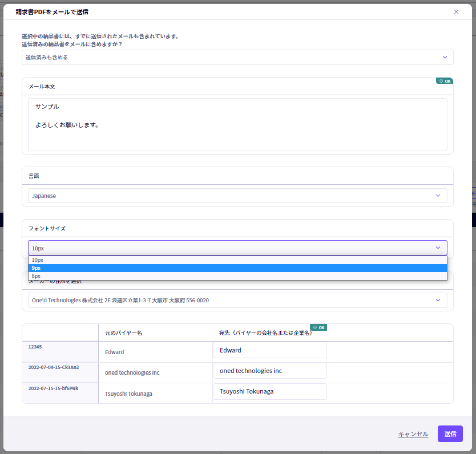Open the maker address dropdown
This screenshot has height=454, width=476.
[x=237, y=300]
